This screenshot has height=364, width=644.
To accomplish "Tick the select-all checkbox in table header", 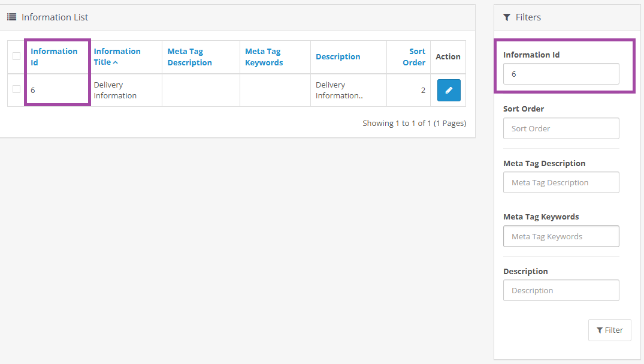I will pyautogui.click(x=17, y=56).
